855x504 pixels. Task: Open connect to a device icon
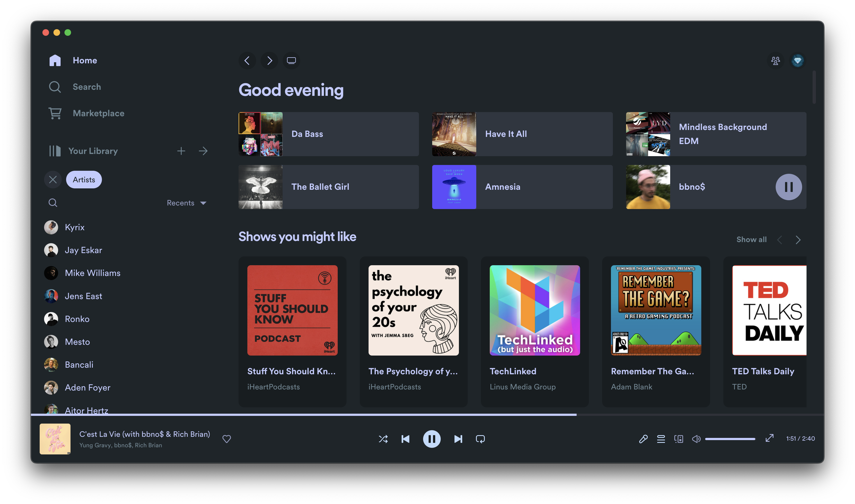(679, 439)
